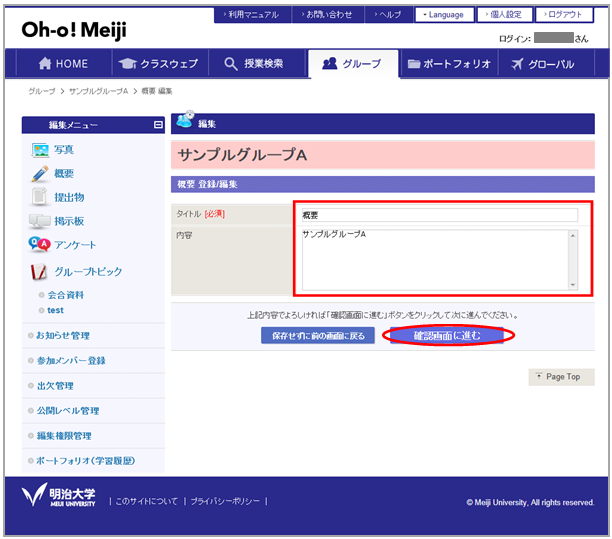Open the ポートフォリオ tab
The width and height of the screenshot is (612, 539).
(449, 64)
